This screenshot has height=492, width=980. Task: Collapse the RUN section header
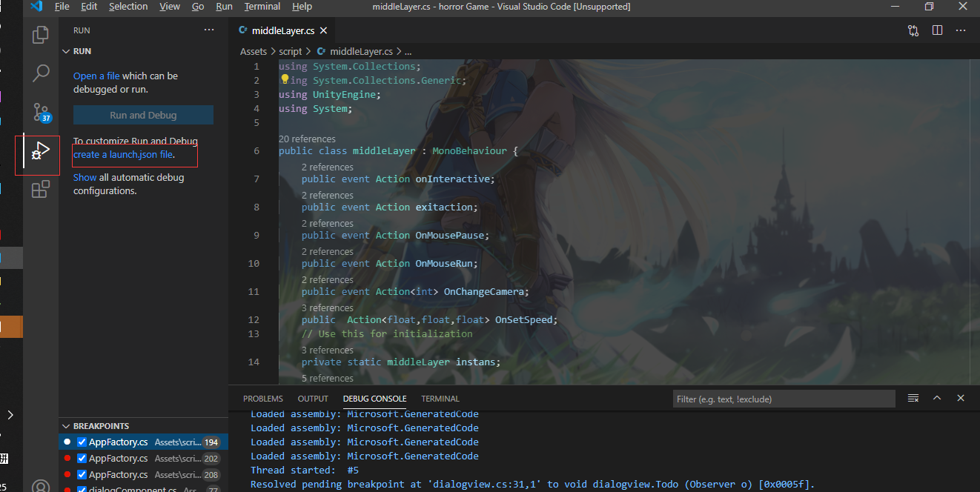point(66,51)
